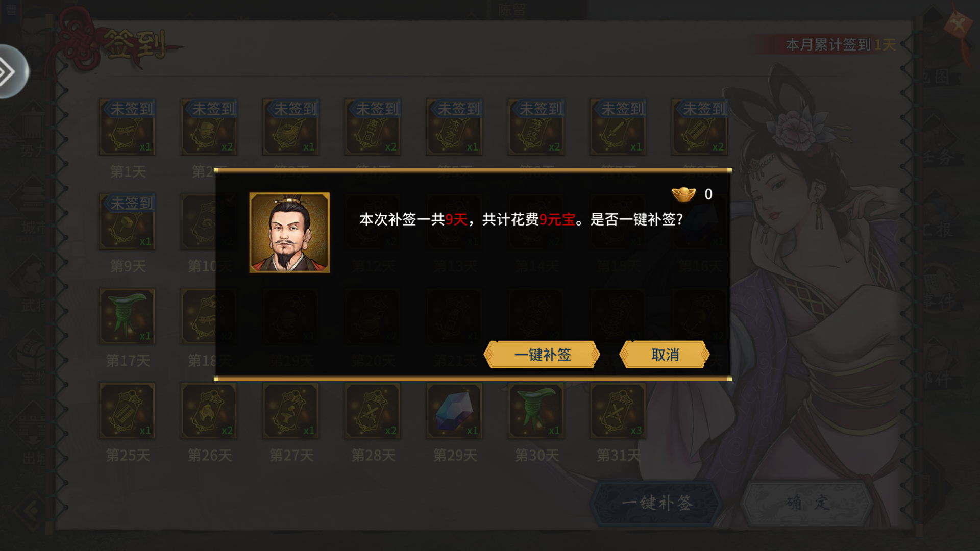This screenshot has width=980, height=551.
Task: Select the 第9天 reward item
Action: click(127, 221)
